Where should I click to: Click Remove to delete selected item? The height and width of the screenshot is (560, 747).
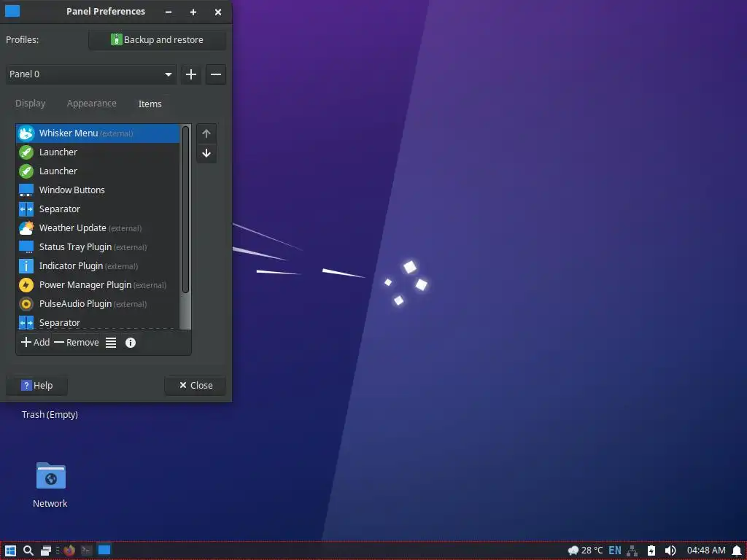click(77, 343)
